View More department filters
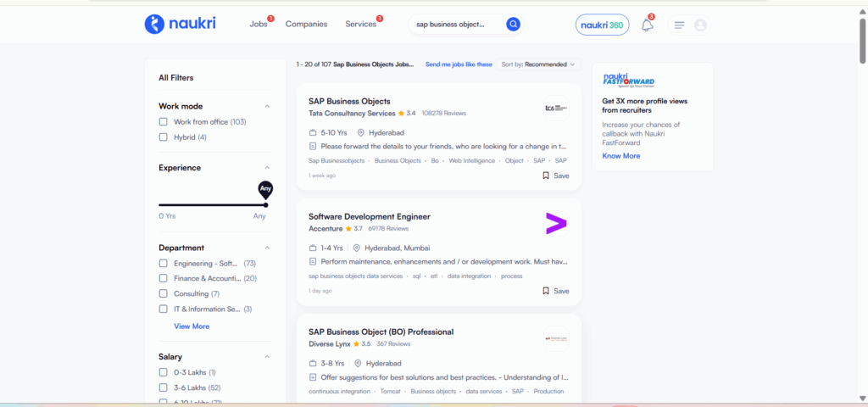Viewport: 868px width, 407px height. pos(192,326)
